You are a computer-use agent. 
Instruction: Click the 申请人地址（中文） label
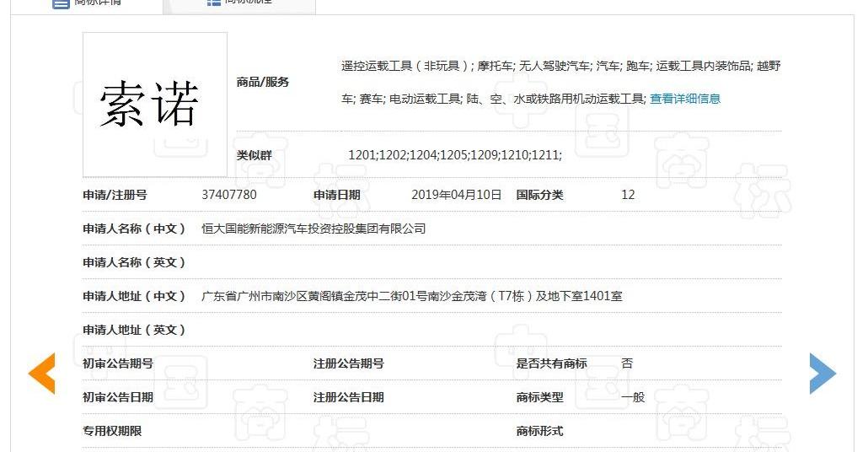(x=134, y=296)
